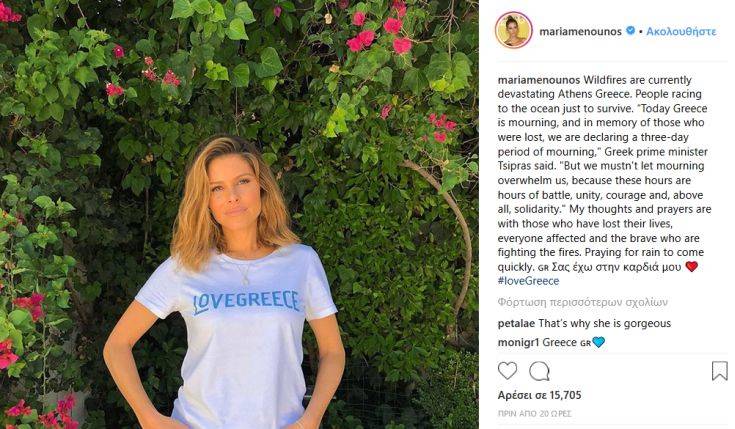Click the post timestamp ΠΡΙΝ ΑΠΟ 20 ΩΡΕΣ
The height and width of the screenshot is (429, 735).
[x=534, y=414]
